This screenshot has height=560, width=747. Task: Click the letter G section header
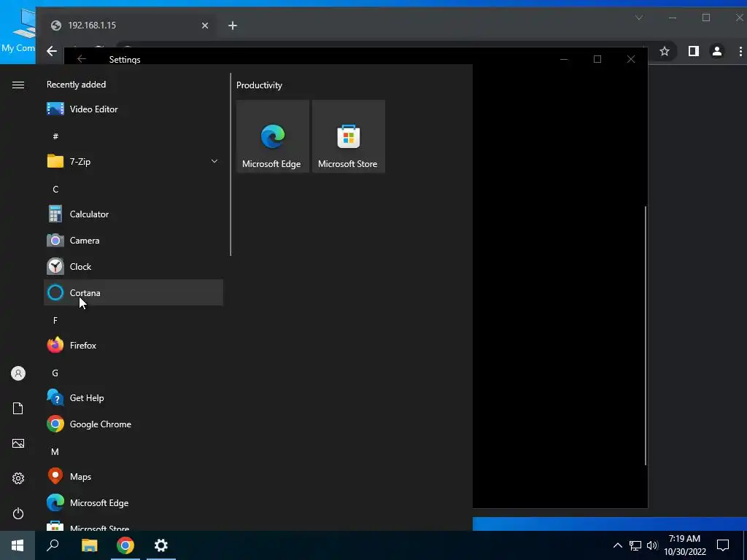[x=55, y=373]
